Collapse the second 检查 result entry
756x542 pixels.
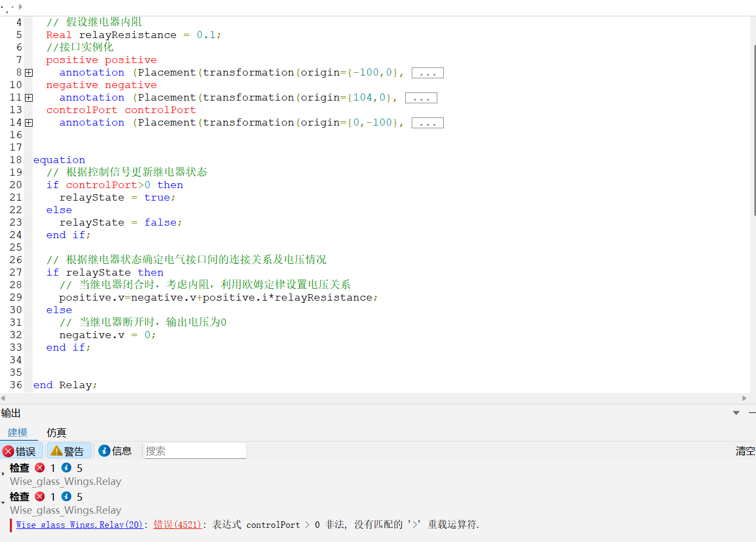pos(3,502)
